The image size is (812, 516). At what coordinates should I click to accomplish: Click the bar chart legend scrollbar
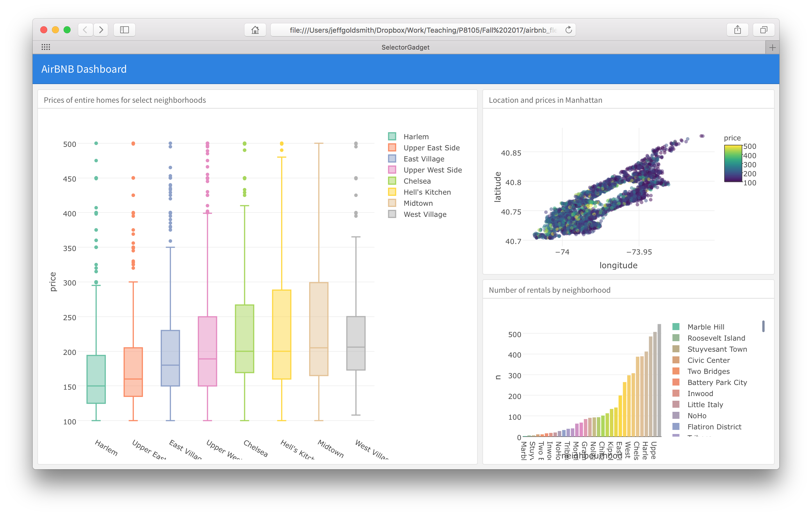click(763, 326)
